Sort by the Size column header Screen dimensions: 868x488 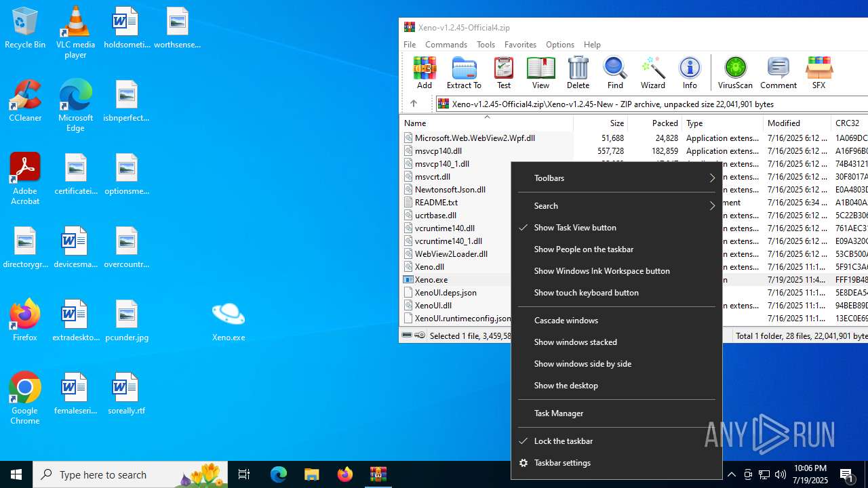[x=600, y=123]
